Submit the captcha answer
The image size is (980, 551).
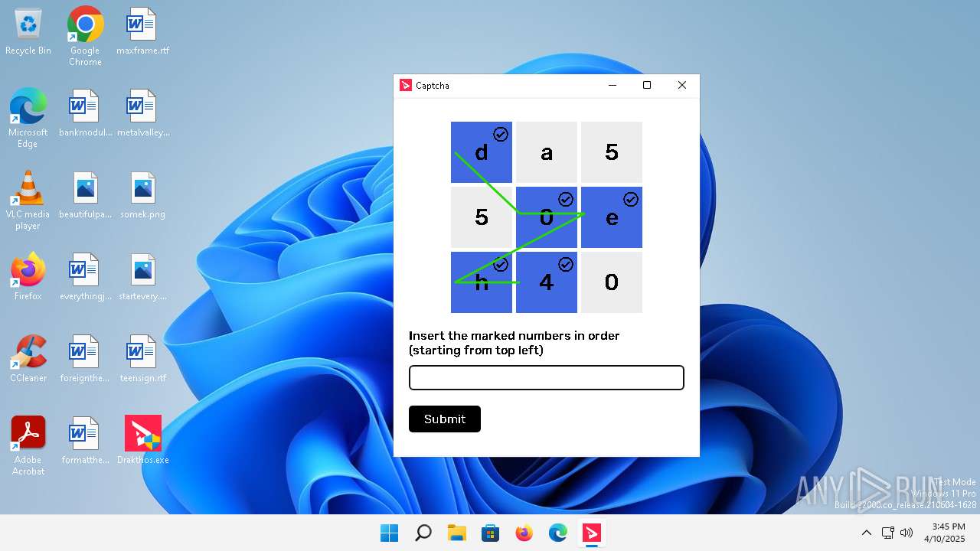(445, 419)
